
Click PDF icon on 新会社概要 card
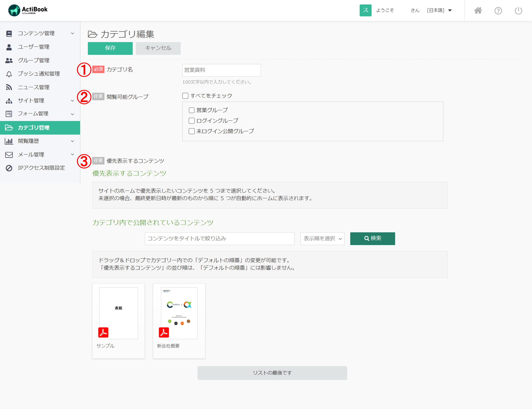164,332
